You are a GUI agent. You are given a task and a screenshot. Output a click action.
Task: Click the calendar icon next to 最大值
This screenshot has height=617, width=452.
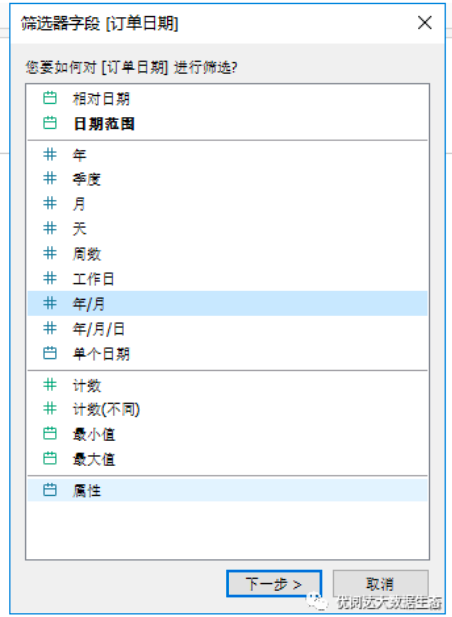(50, 458)
